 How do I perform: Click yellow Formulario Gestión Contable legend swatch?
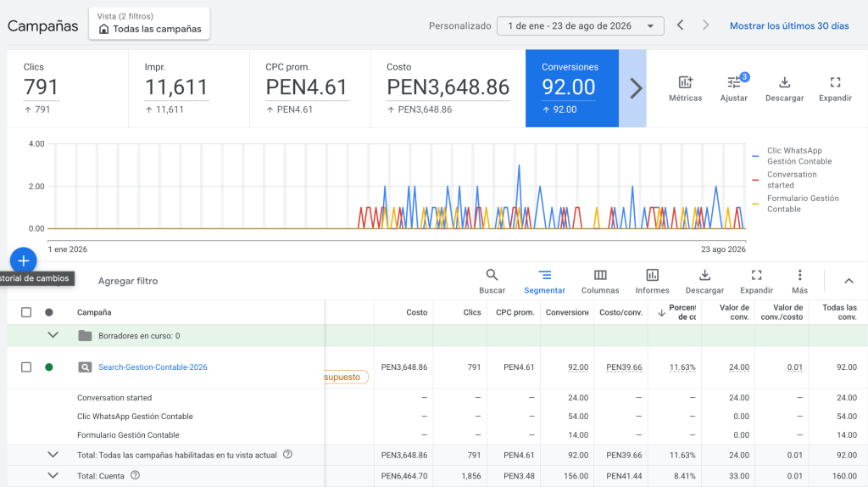click(755, 204)
